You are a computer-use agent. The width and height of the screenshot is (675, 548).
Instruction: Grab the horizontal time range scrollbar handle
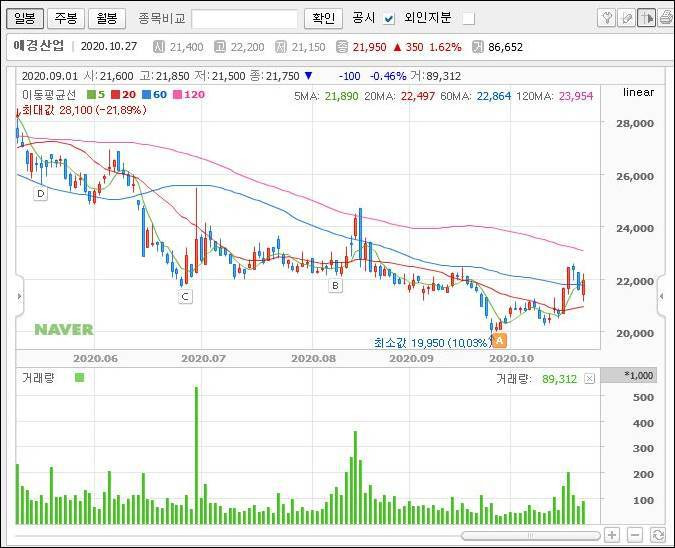pyautogui.click(x=530, y=536)
